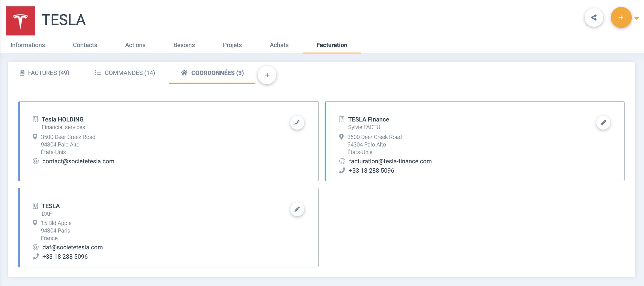
Task: Click the Sylvie FACTU contact name
Action: (x=364, y=127)
